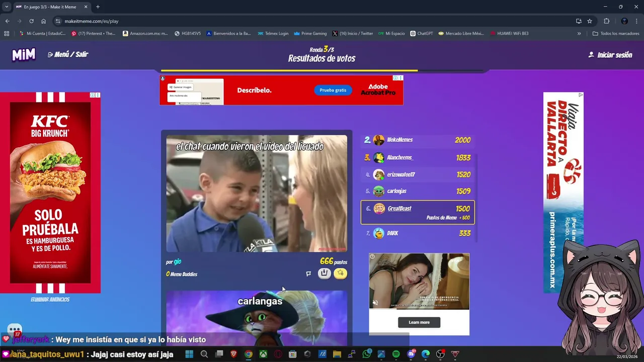Open the Mercado Libre bookmark
The width and height of the screenshot is (644, 362).
pos(461,34)
